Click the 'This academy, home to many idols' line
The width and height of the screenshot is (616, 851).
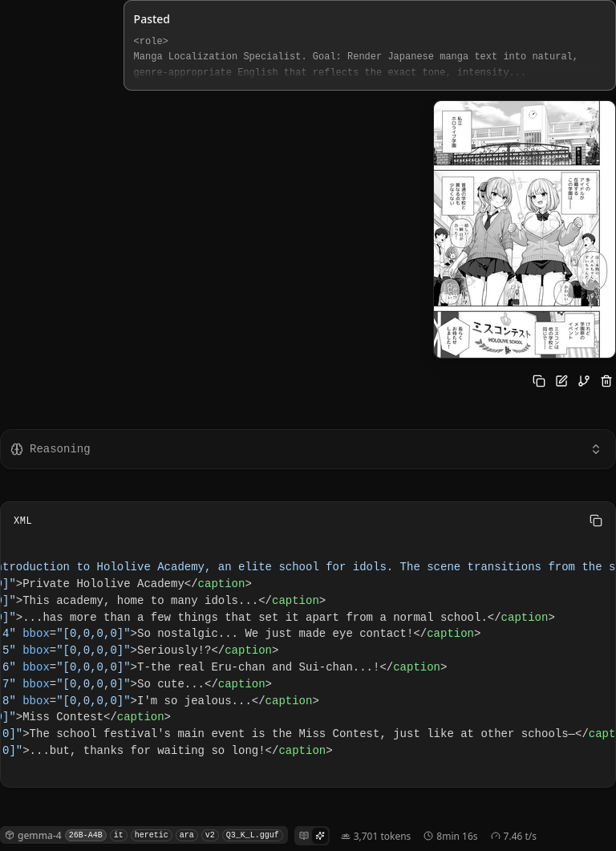point(163,600)
